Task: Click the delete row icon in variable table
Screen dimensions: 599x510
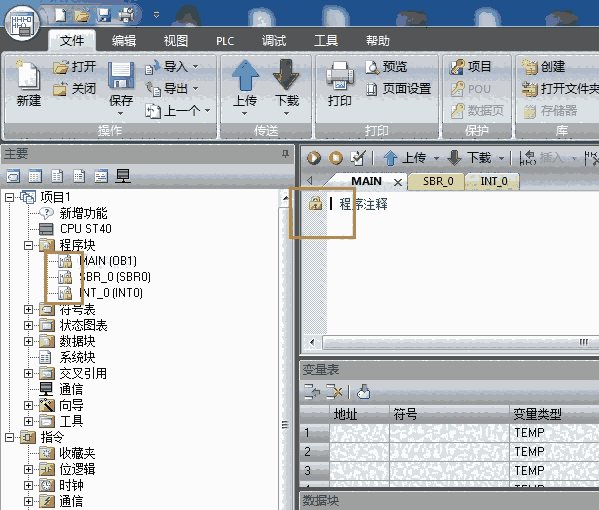Action: (x=333, y=392)
